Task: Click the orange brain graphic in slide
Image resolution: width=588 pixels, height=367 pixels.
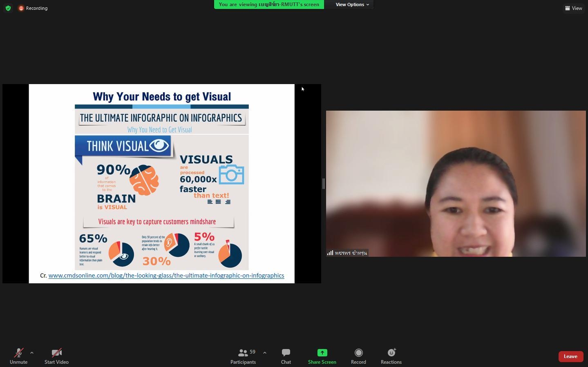Action: pos(144,180)
